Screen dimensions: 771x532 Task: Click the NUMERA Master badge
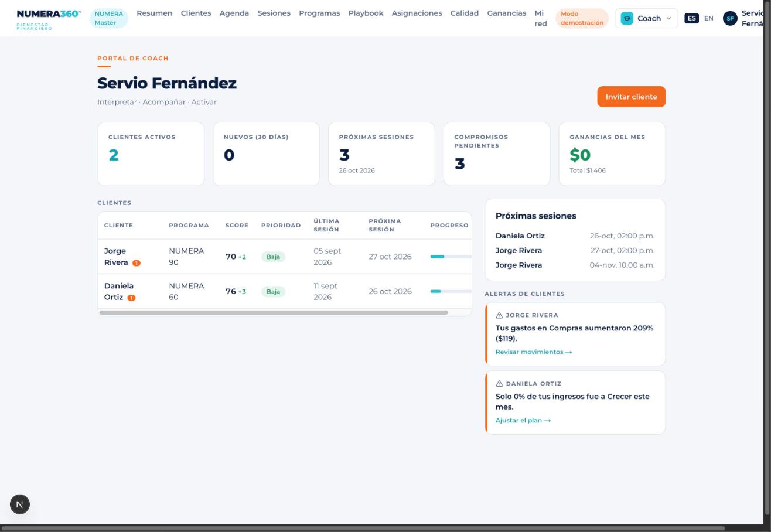[x=108, y=18]
